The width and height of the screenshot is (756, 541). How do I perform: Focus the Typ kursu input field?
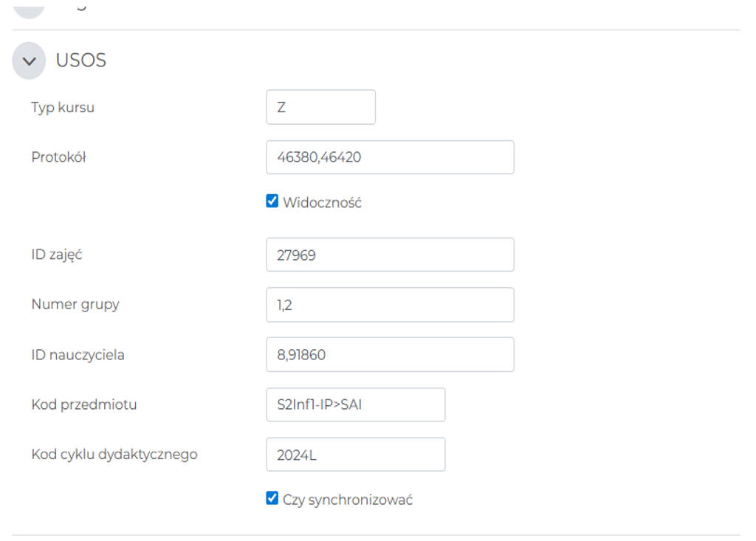coord(320,107)
